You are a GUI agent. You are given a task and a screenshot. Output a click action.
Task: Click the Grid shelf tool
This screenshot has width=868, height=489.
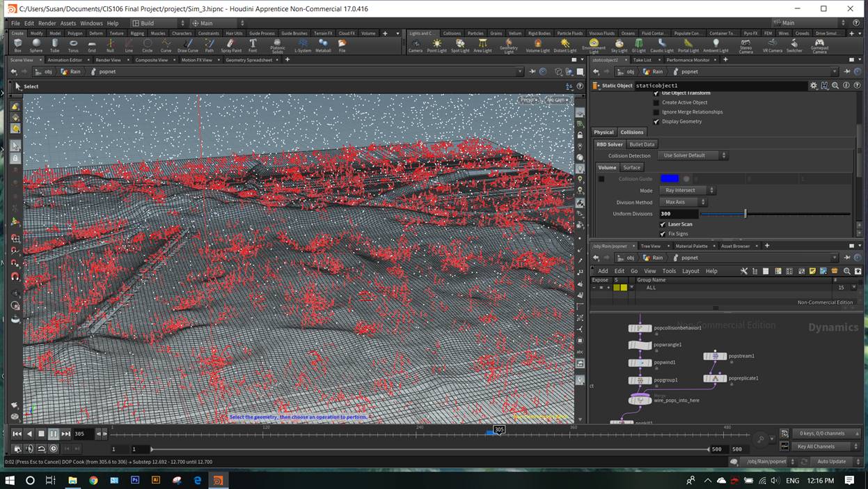[x=92, y=45]
